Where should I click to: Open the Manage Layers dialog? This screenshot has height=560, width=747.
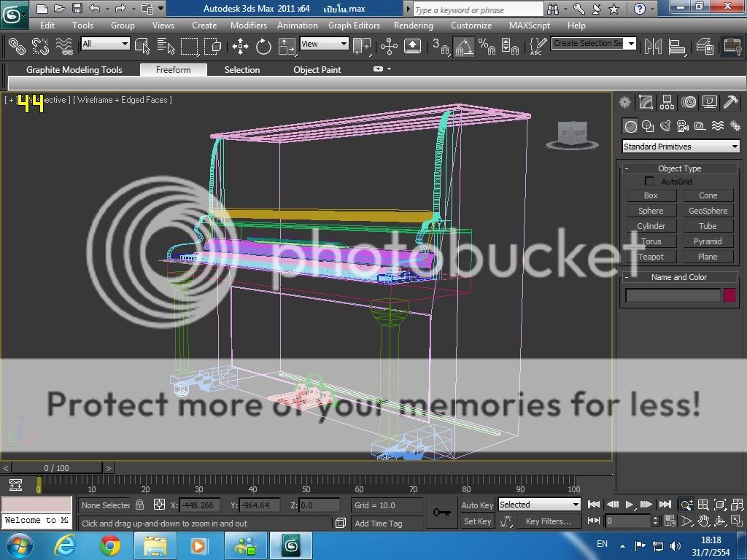click(704, 46)
